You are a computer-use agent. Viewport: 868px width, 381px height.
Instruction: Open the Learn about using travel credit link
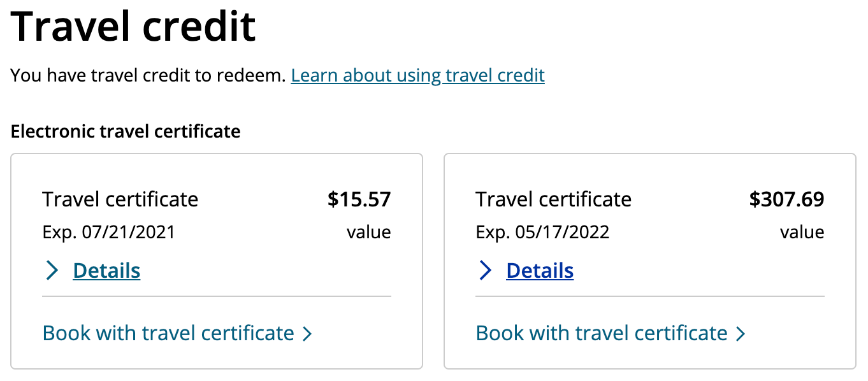[x=417, y=76]
